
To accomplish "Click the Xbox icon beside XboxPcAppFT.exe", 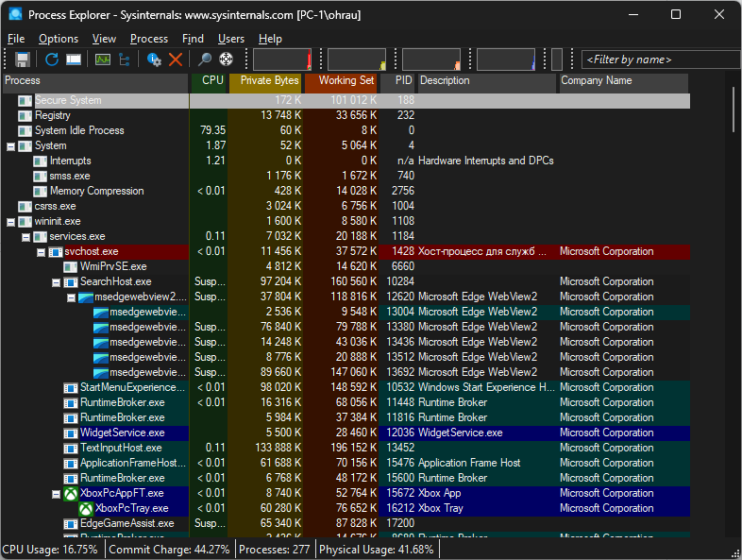I will [71, 493].
